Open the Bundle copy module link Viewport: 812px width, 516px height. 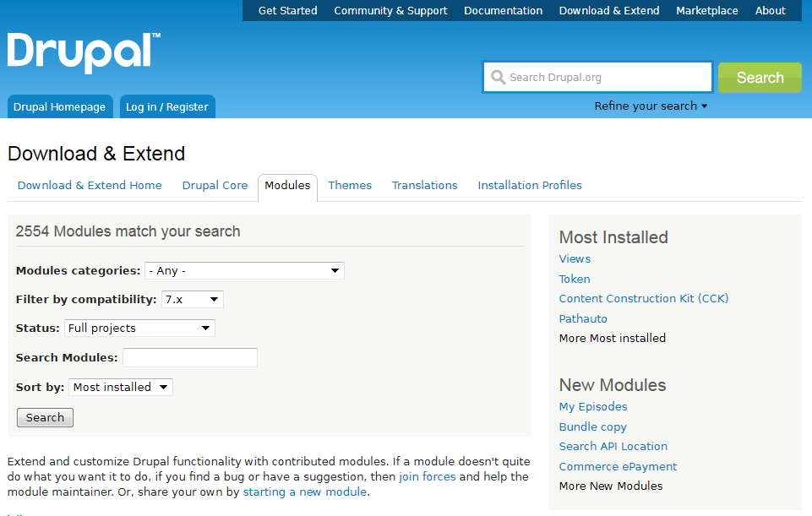pyautogui.click(x=593, y=427)
